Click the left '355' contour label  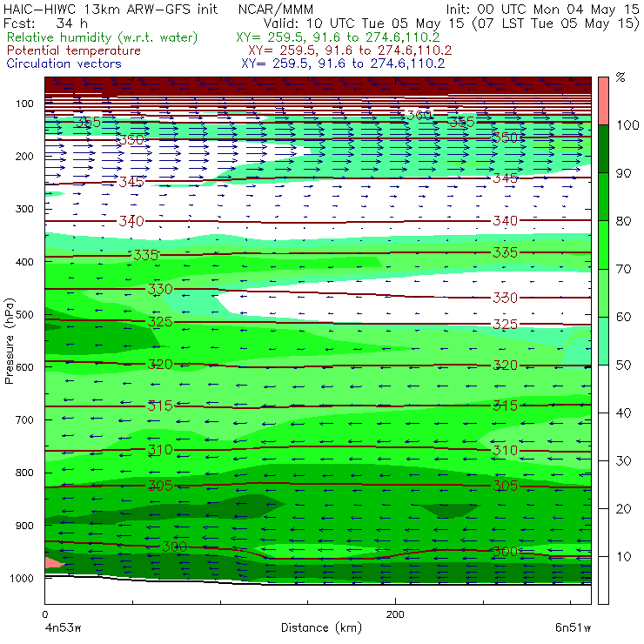click(88, 122)
